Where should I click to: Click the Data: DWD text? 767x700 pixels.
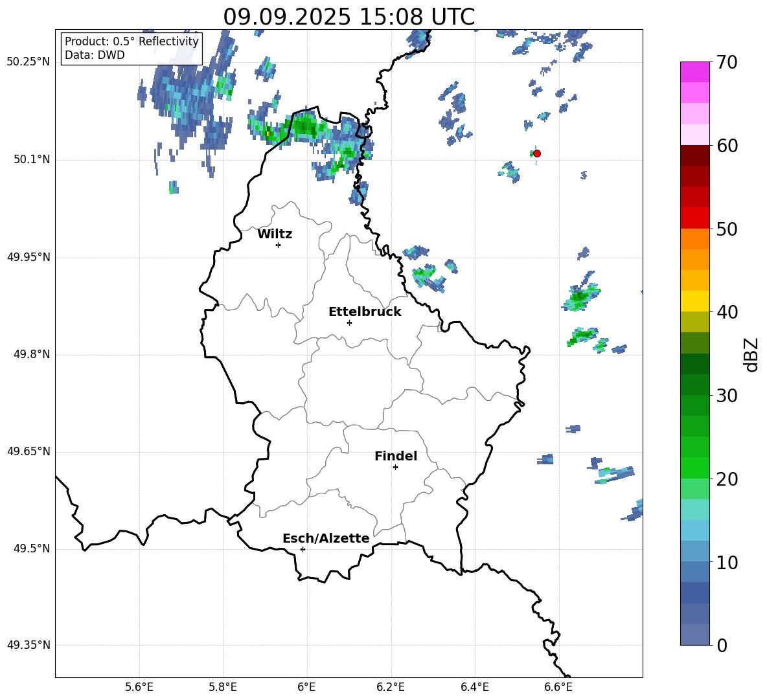coord(95,55)
